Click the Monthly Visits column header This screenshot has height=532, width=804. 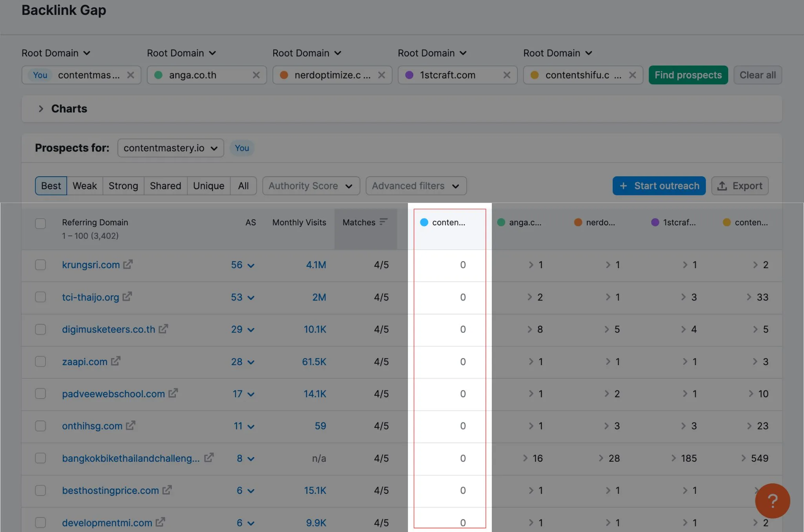pyautogui.click(x=299, y=222)
